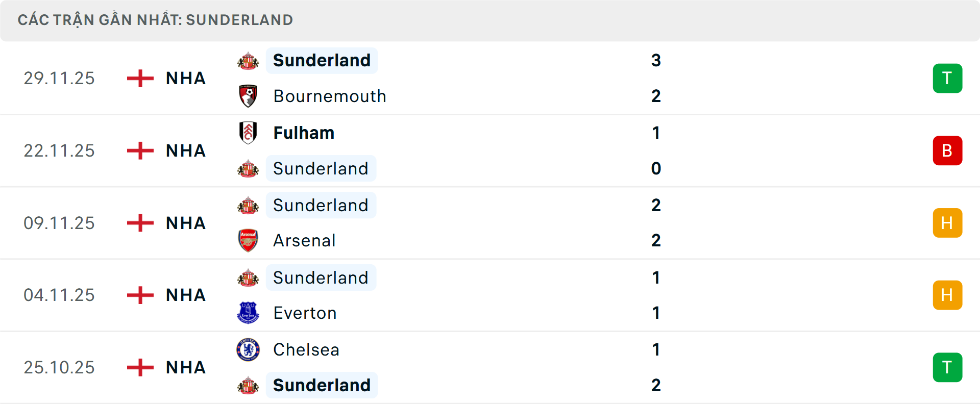Click the England flag beside date 29.11.25
Image resolution: width=980 pixels, height=404 pixels.
click(x=139, y=78)
